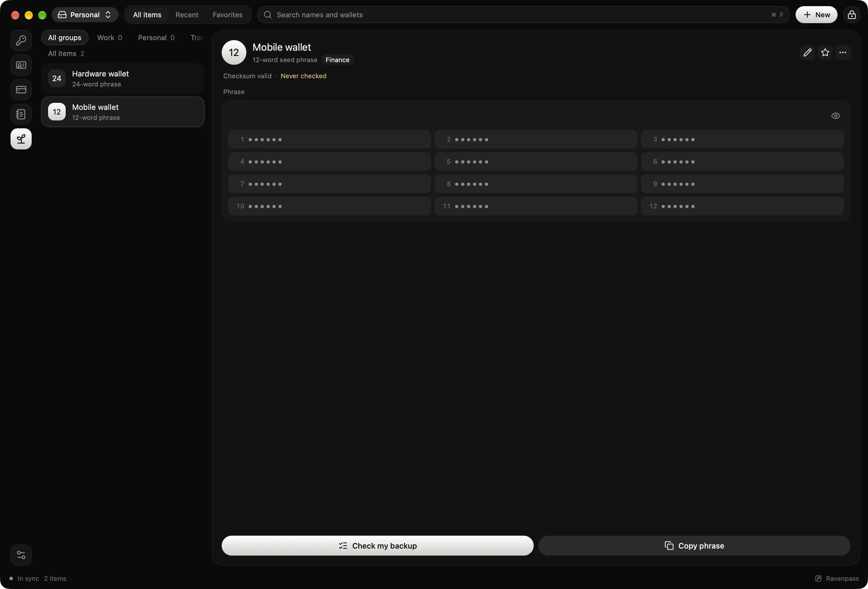Open the passwords key sidebar icon
The height and width of the screenshot is (589, 868).
21,40
